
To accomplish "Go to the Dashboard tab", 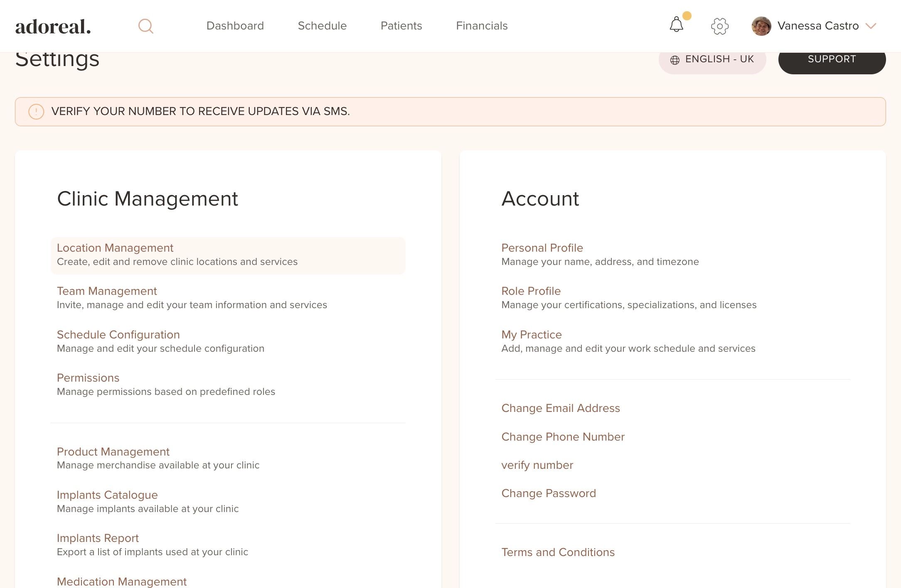I will pos(235,26).
